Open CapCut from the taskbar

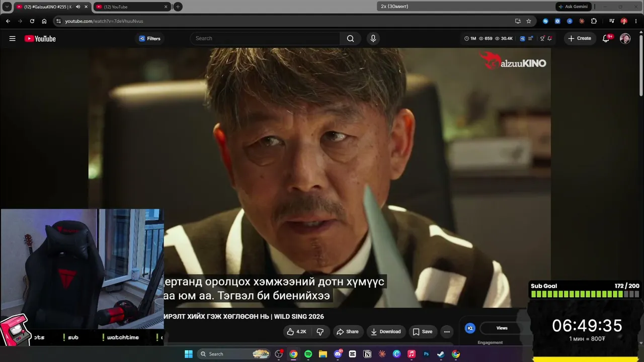[352, 354]
